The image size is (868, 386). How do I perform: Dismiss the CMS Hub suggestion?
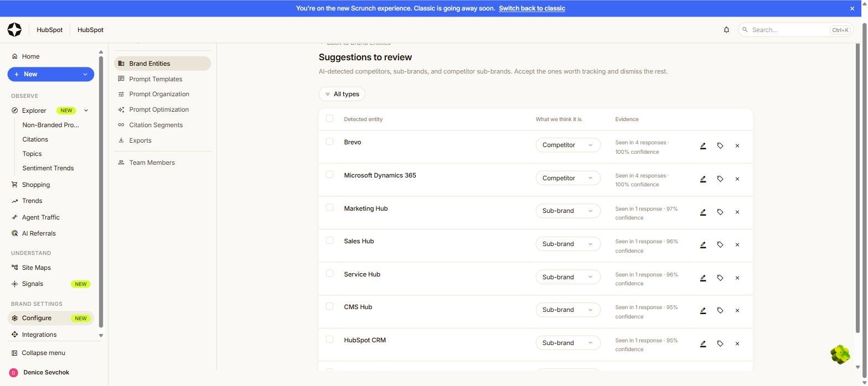click(737, 311)
